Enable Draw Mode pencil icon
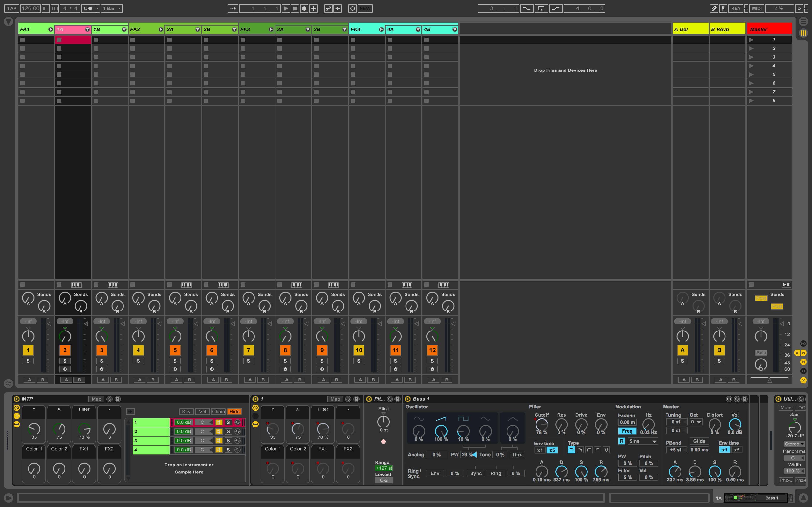 coord(714,8)
